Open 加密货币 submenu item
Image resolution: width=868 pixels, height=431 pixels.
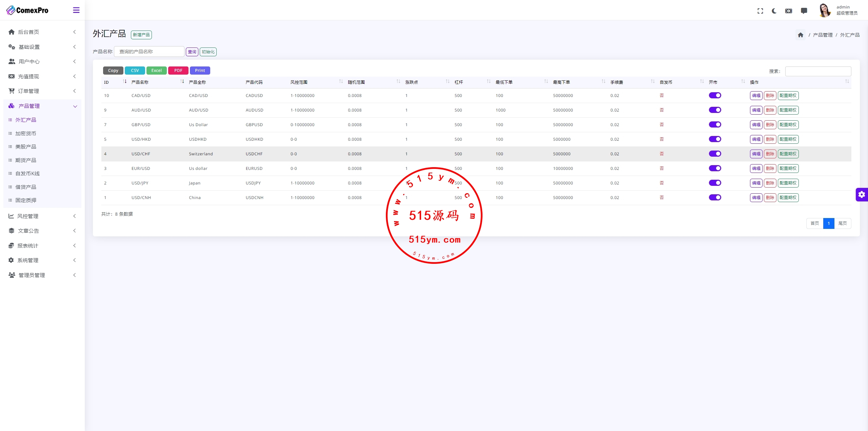point(26,133)
